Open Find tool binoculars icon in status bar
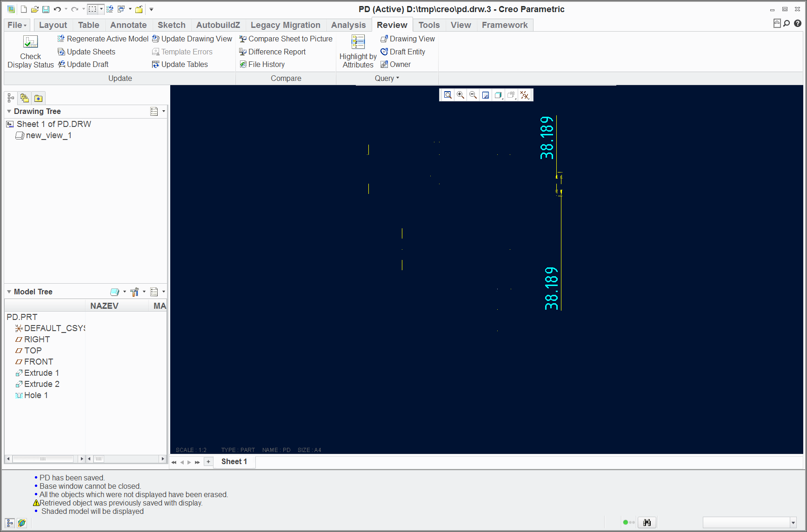This screenshot has height=532, width=807. click(647, 523)
